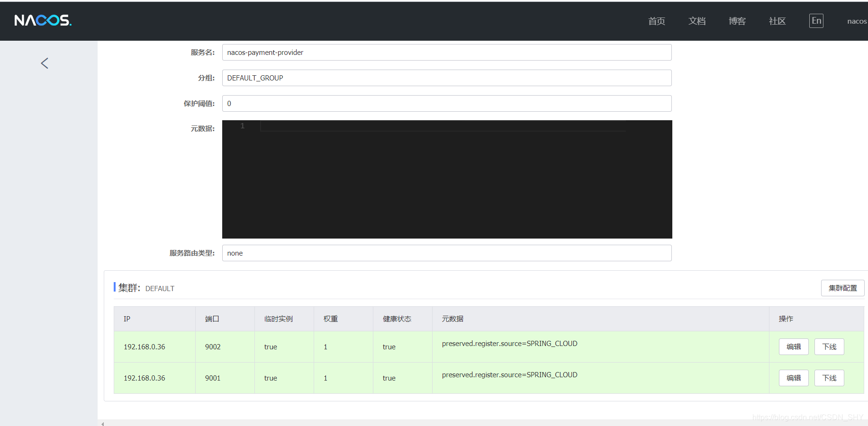Click the NACOS logo
Screen dimensions: 868x426
tap(43, 20)
